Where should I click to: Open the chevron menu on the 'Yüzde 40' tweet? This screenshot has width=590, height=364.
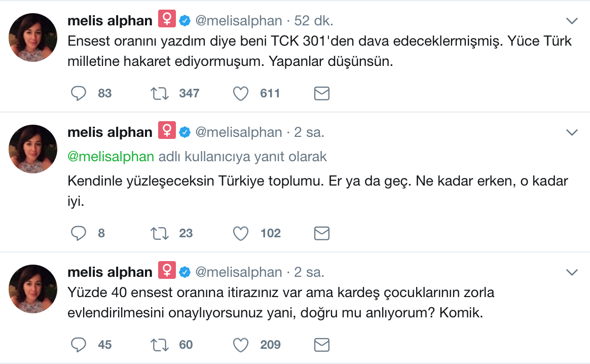click(x=572, y=272)
